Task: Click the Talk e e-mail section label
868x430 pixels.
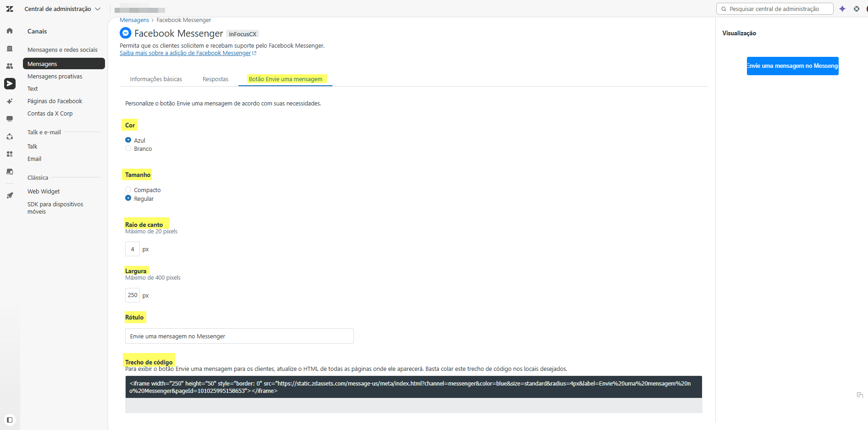Action: click(x=44, y=132)
